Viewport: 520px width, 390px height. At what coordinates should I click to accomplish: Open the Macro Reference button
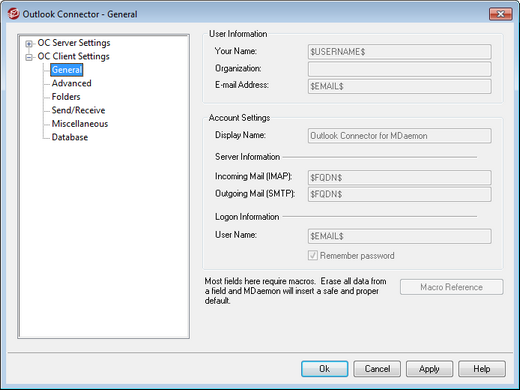pyautogui.click(x=451, y=287)
